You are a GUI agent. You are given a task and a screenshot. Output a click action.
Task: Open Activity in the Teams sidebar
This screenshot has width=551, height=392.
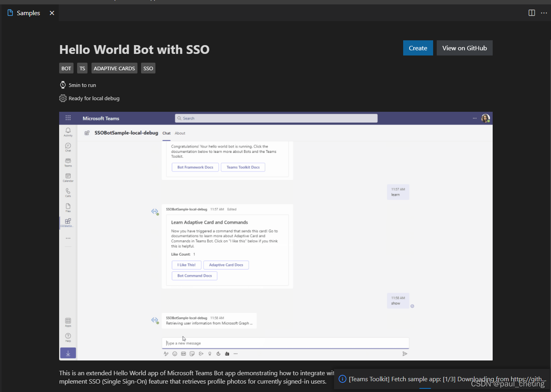[68, 132]
